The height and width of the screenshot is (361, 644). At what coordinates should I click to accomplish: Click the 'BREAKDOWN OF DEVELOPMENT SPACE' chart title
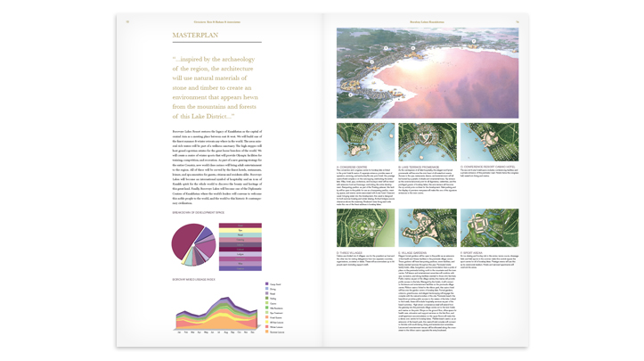199,212
